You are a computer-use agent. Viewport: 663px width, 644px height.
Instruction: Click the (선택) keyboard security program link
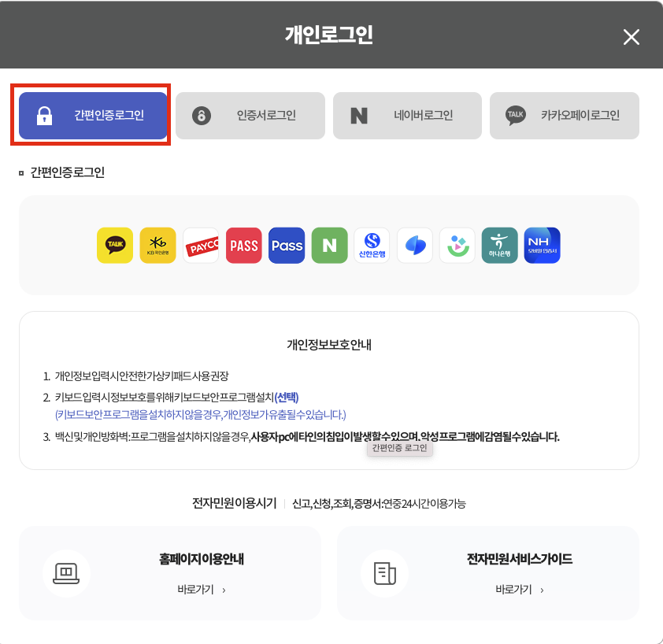point(286,398)
